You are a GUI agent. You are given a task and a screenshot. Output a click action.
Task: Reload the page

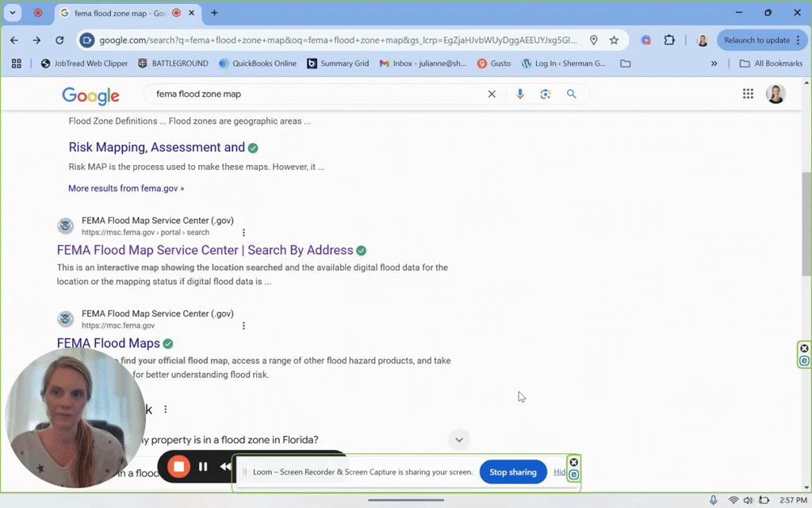59,40
